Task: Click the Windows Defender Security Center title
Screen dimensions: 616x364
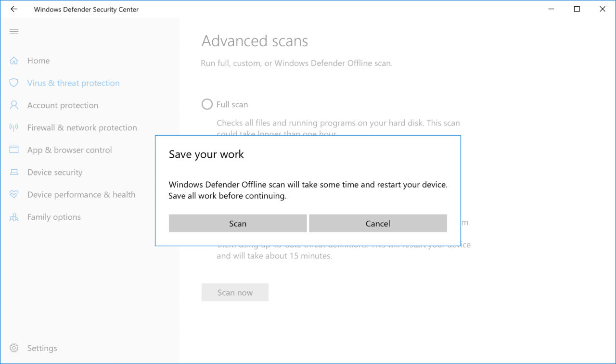Action: point(86,9)
